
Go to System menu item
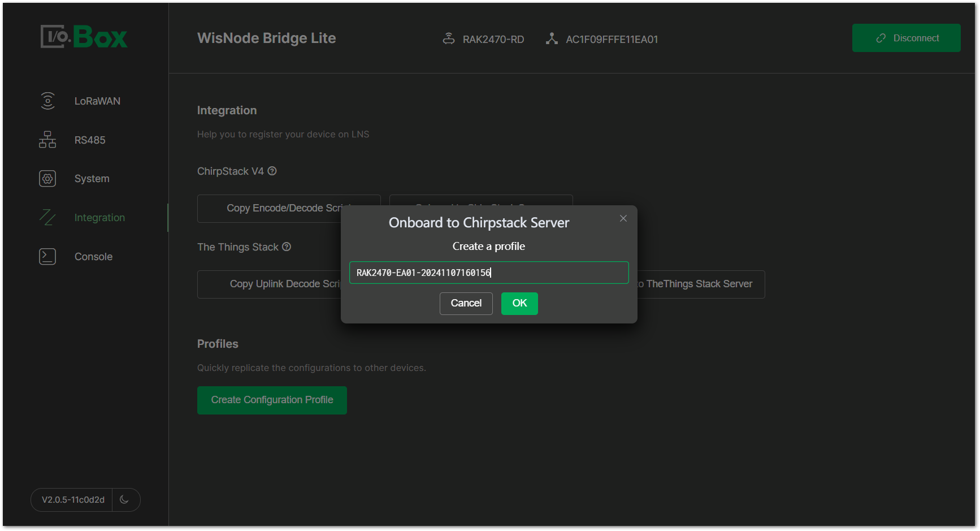92,179
